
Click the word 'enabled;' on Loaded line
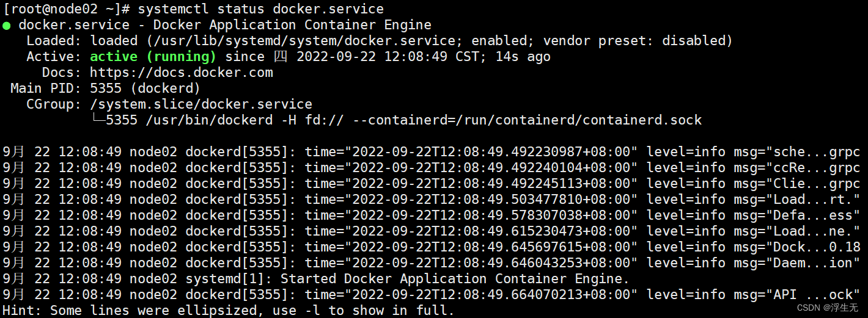coord(504,41)
